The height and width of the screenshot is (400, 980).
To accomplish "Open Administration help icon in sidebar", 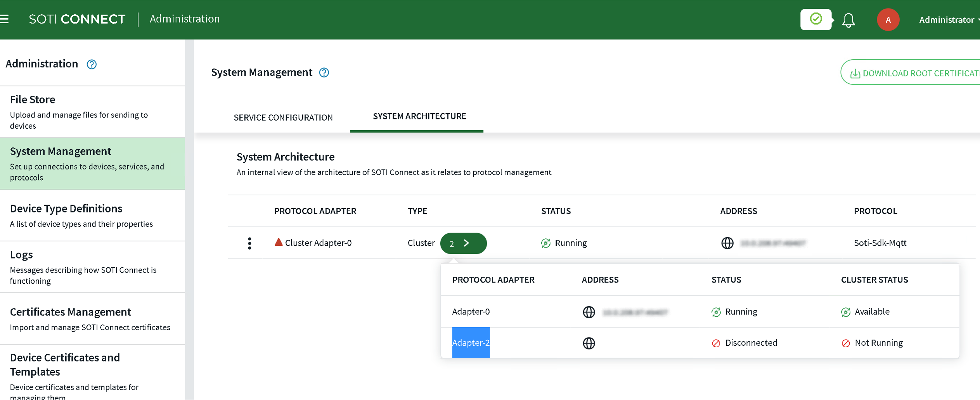I will [92, 64].
